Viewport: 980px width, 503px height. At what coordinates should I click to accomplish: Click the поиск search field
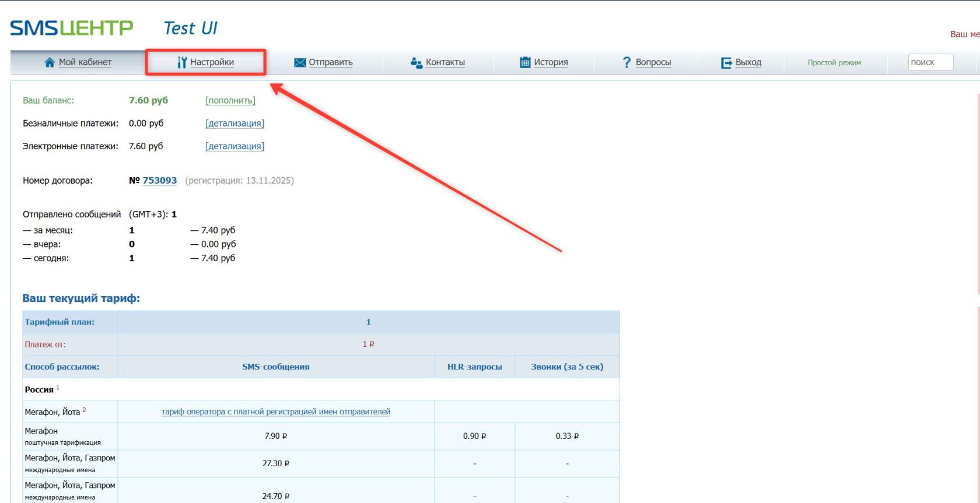point(930,62)
